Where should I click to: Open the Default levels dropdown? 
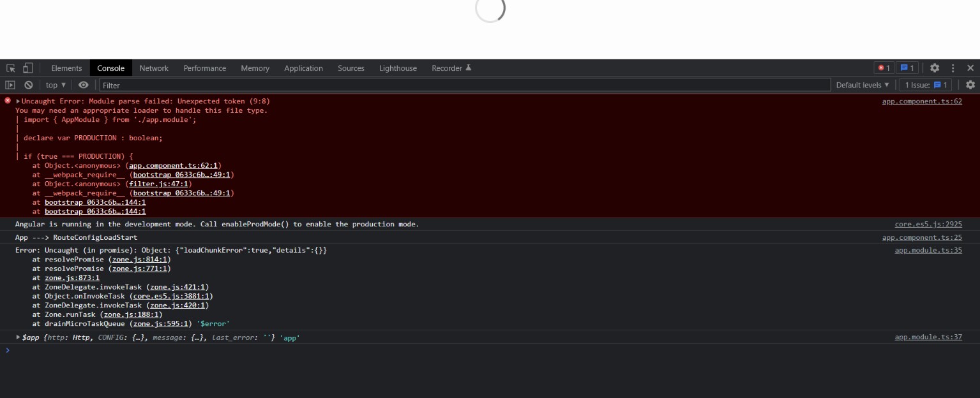(x=864, y=85)
